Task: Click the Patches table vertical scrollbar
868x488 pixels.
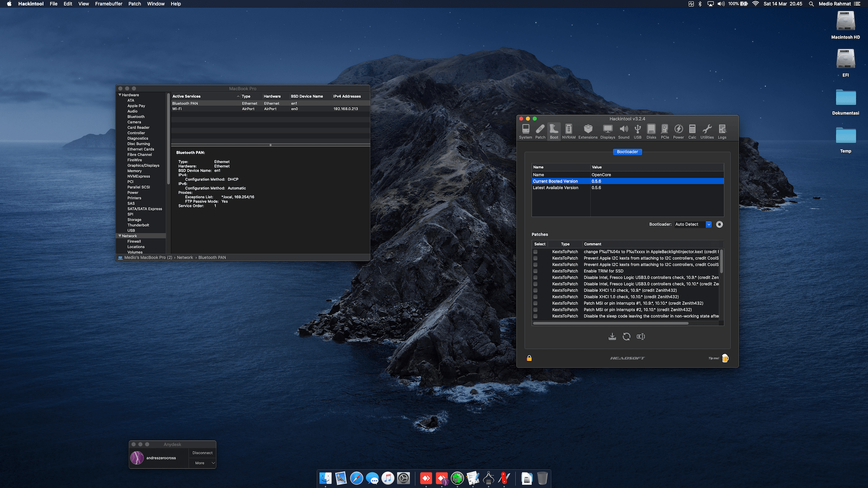Action: coord(722,261)
